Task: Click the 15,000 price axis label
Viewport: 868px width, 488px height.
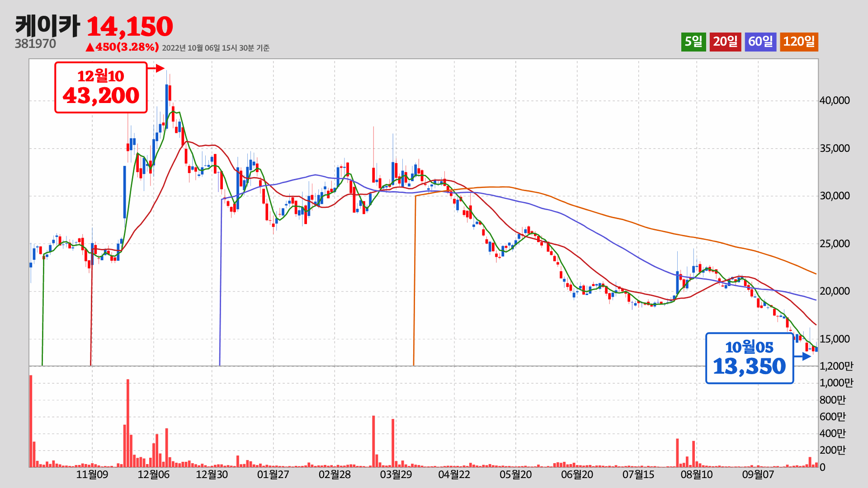Action: [835, 339]
